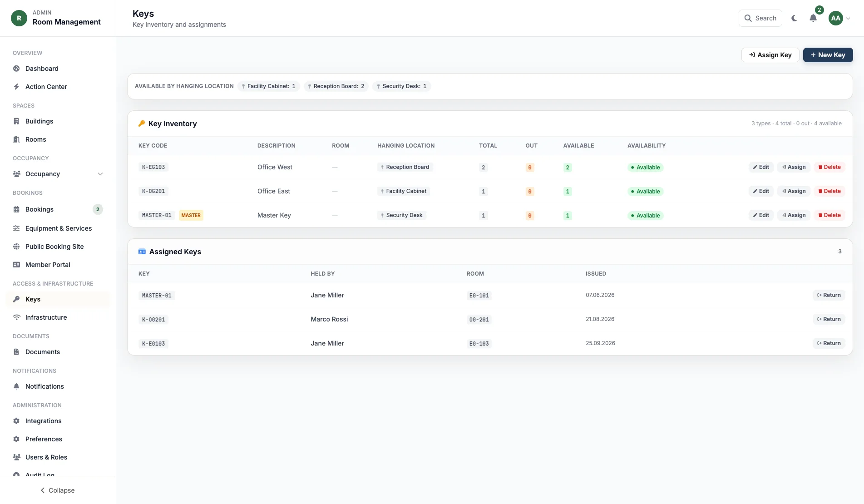Delete the MASTER-01 key
864x504 pixels.
tap(829, 215)
